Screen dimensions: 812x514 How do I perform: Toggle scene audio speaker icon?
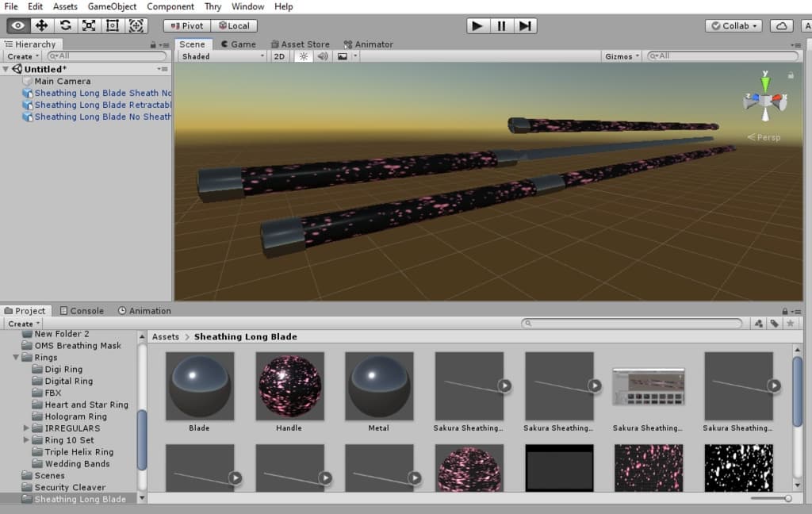tap(323, 56)
